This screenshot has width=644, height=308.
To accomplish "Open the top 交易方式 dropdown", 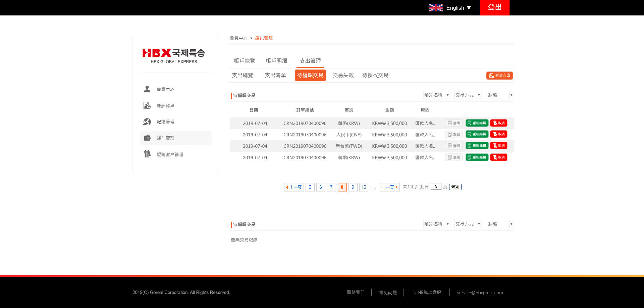I will [468, 95].
